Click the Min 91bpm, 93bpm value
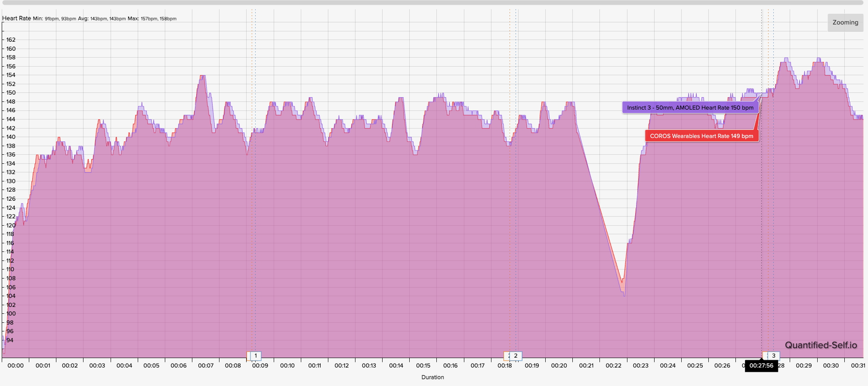868x386 pixels. point(54,18)
